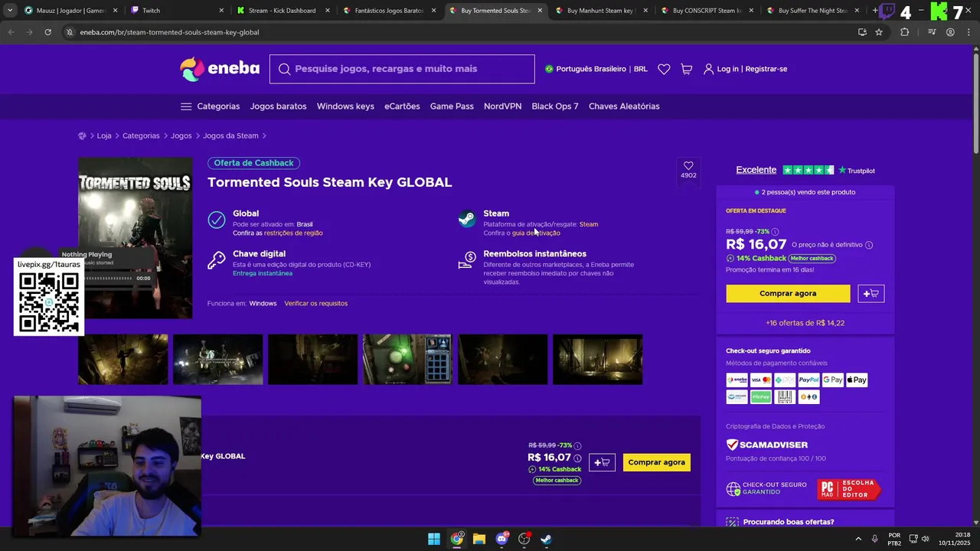Open the first game screenshot thumbnail
Screen dimensions: 980x551
[x=123, y=360]
